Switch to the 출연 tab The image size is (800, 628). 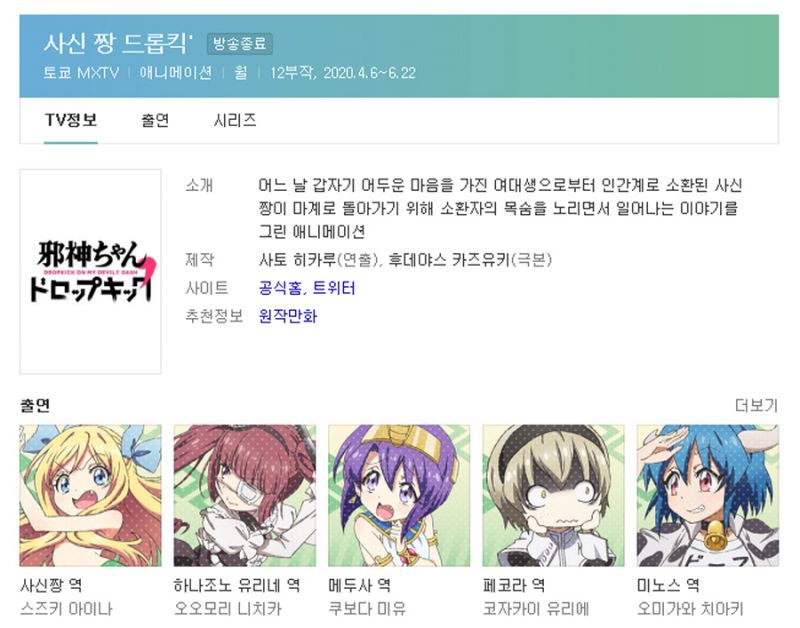coord(155,120)
